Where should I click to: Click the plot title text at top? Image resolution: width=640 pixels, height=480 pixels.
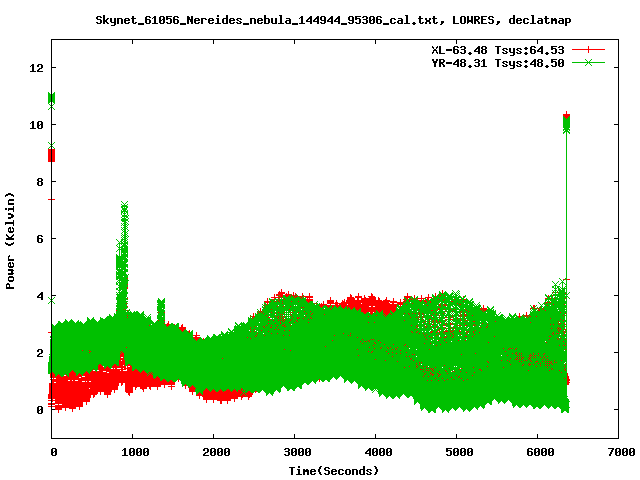[x=334, y=19]
